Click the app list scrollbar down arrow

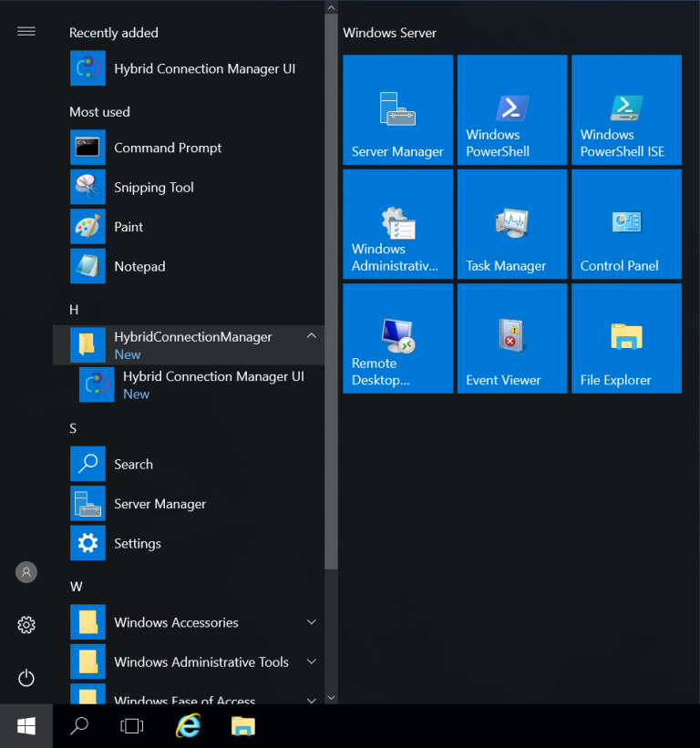tap(331, 697)
